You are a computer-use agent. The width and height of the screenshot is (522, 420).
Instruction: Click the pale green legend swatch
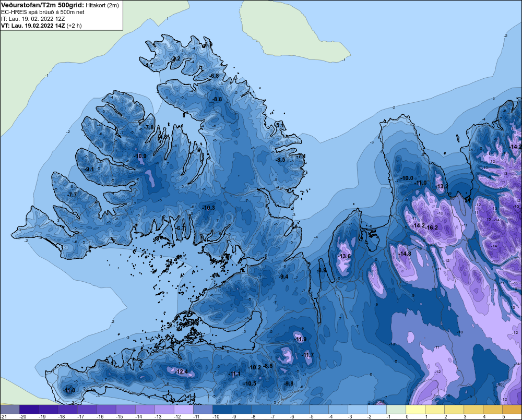pyautogui.click(x=396, y=410)
